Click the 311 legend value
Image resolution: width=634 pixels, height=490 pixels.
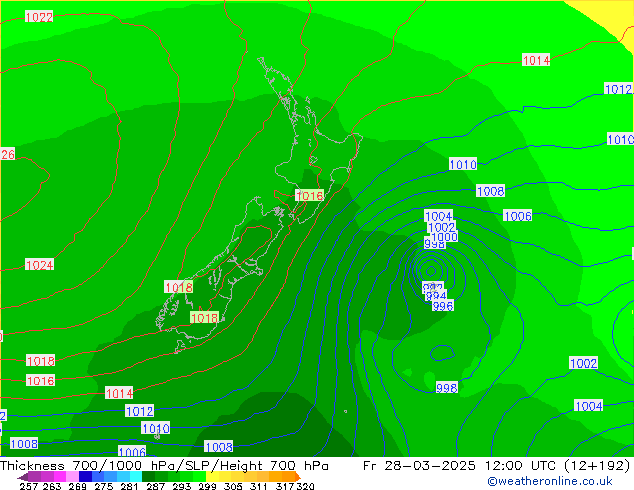pos(259,486)
